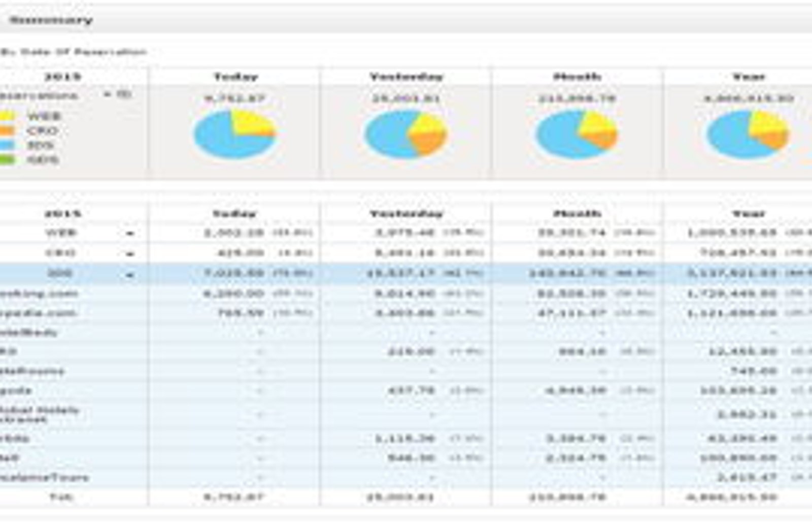Click the green GDS legend swatch

(7, 160)
